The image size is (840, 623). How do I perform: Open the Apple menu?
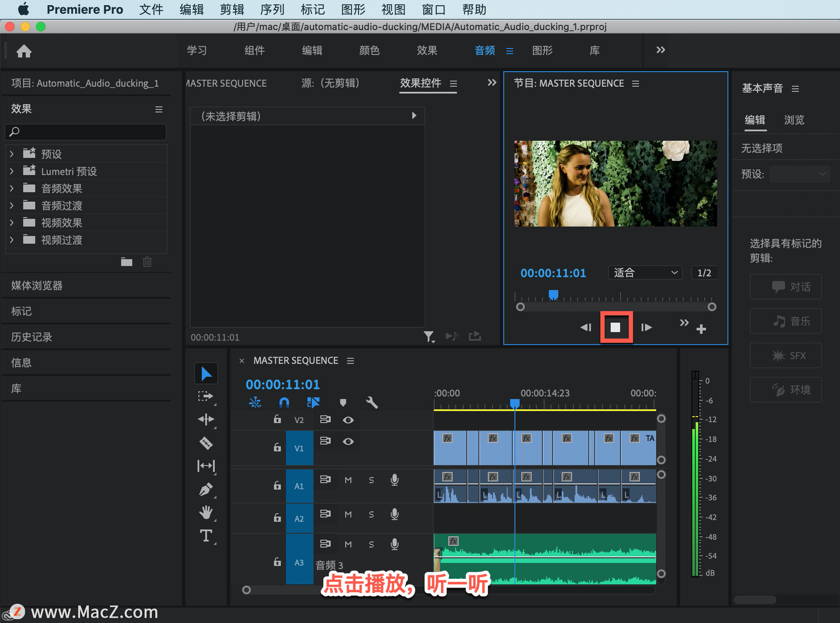(x=23, y=9)
